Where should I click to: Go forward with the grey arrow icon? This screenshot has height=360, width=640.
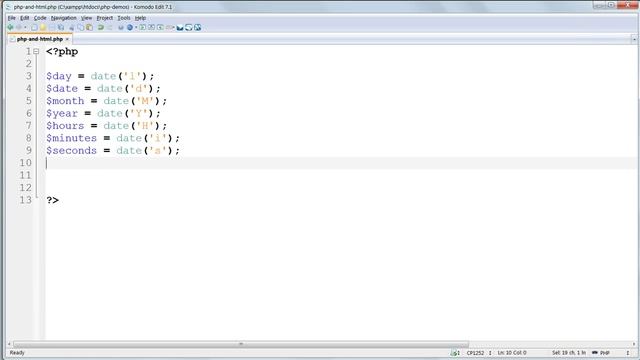point(19,27)
